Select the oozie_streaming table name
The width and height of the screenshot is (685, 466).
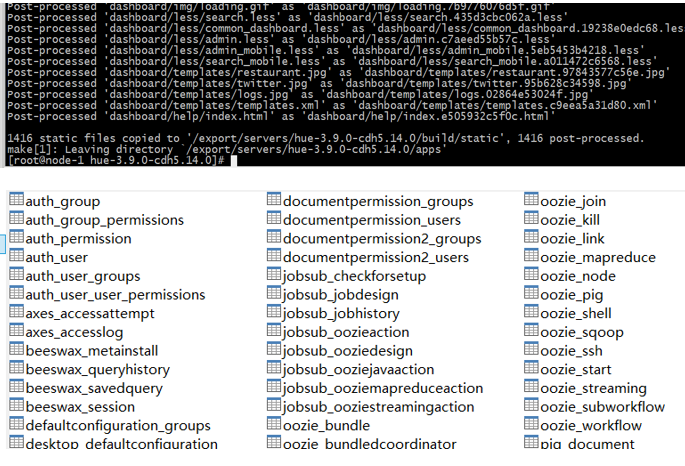point(594,389)
